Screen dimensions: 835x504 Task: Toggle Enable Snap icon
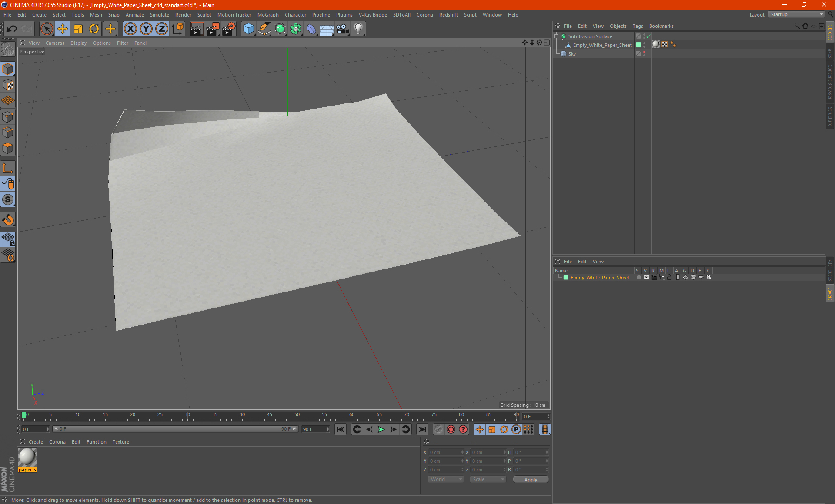(8, 220)
